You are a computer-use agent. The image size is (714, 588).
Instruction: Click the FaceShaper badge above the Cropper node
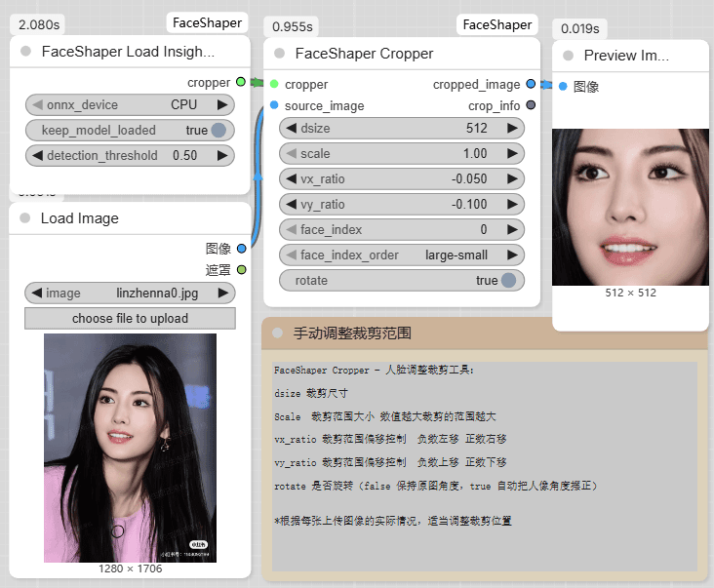point(497,24)
